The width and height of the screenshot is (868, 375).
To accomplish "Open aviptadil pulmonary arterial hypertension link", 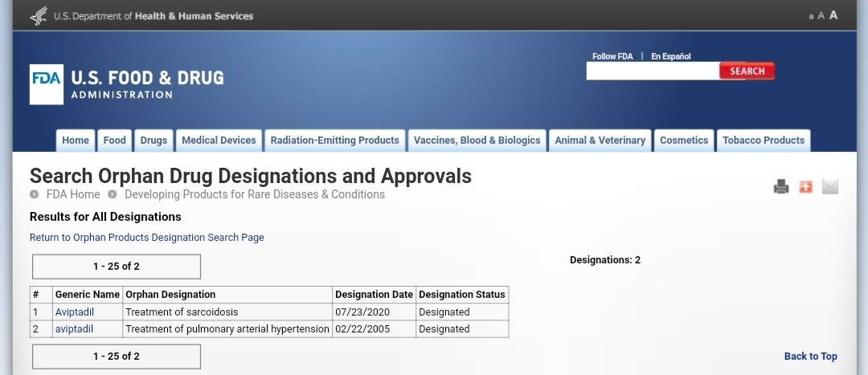I will (x=74, y=329).
